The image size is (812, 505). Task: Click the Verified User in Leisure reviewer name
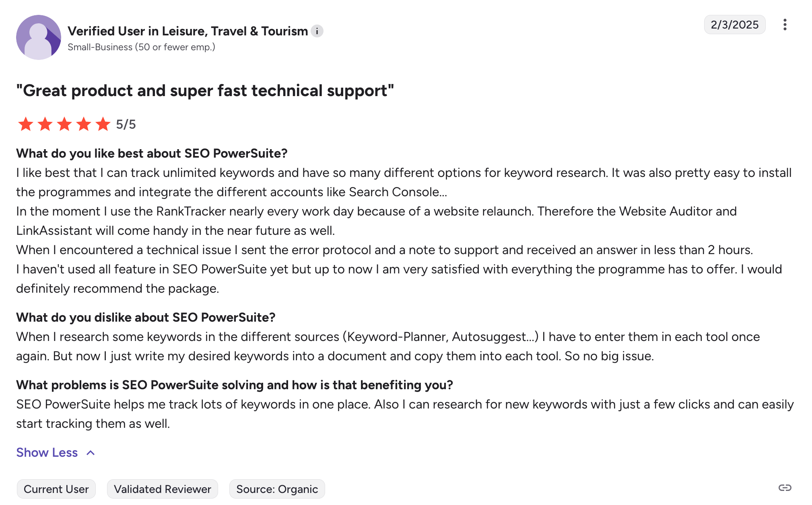click(x=188, y=31)
